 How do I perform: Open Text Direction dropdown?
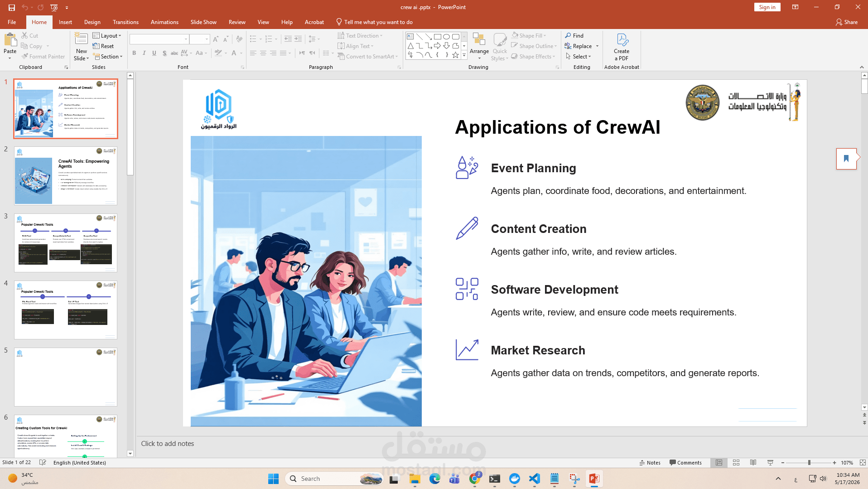360,36
